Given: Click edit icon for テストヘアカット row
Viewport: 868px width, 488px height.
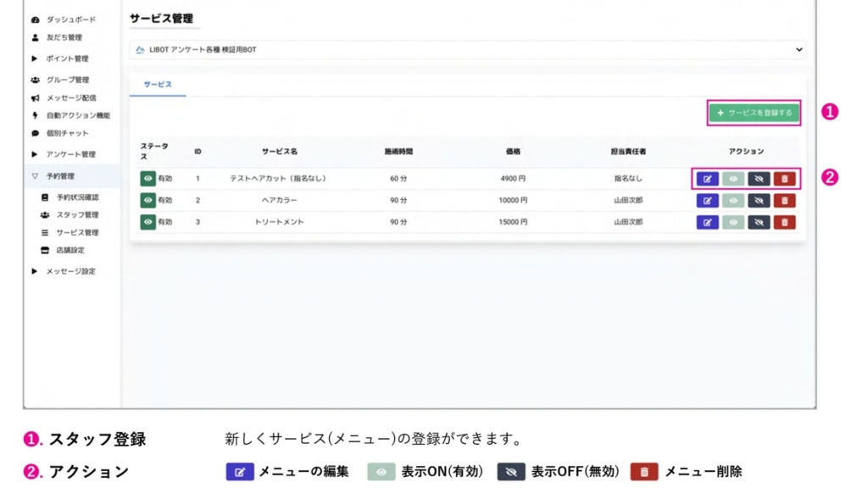Looking at the screenshot, I should coord(707,179).
